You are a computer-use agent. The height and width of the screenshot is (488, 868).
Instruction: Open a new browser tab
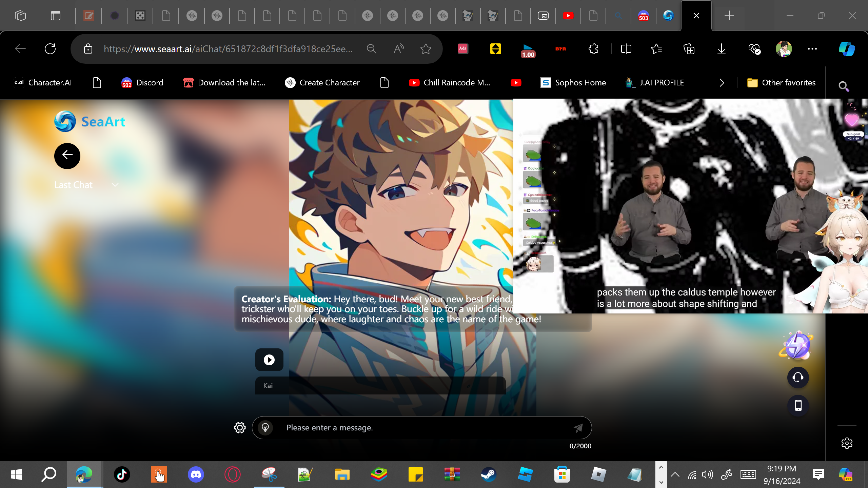[x=729, y=16]
